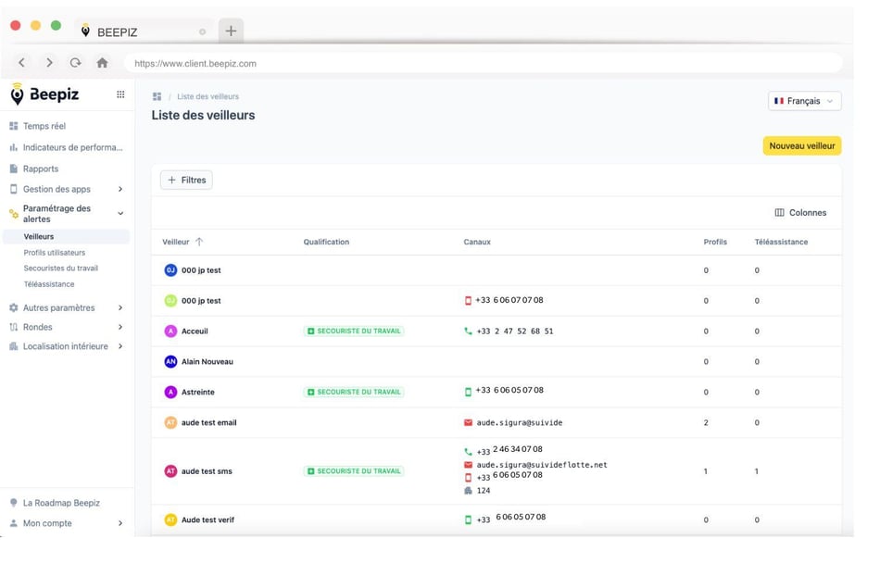
Task: Sort by Veilleur column arrow
Action: click(199, 242)
